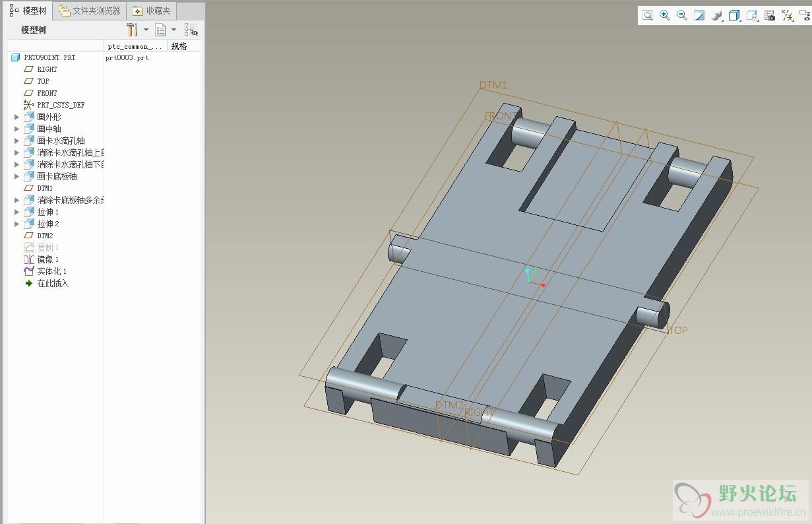Click the PRT090INT.PRT part icon
Image resolution: width=812 pixels, height=524 pixels.
tap(16, 57)
